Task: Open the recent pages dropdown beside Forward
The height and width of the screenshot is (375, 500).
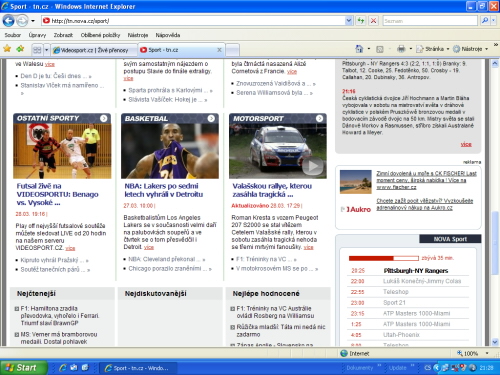Action: (x=33, y=21)
